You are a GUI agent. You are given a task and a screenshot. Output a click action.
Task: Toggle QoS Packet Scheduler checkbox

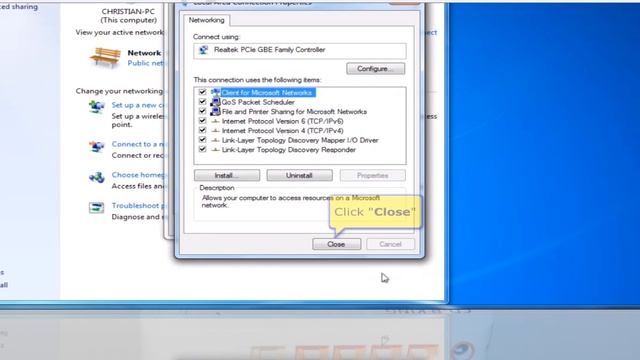[202, 102]
